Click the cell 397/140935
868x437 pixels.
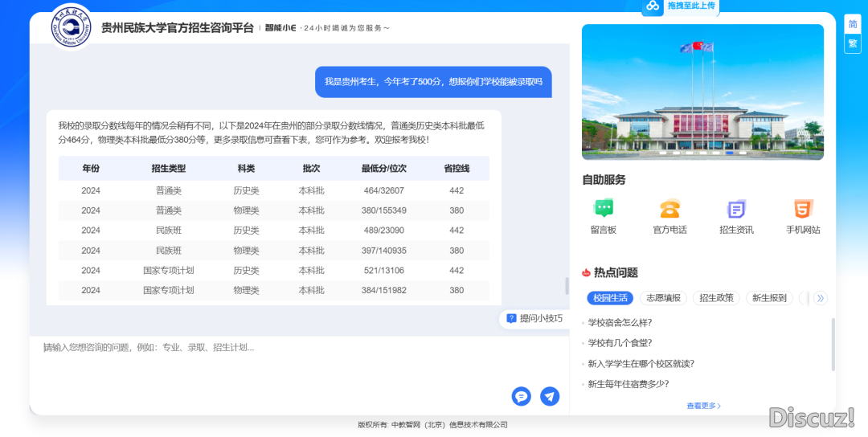click(384, 251)
